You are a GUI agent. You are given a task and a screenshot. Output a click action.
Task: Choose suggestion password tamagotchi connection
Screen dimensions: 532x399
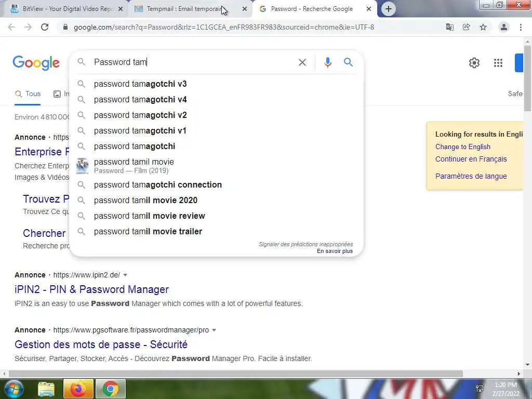(216, 184)
